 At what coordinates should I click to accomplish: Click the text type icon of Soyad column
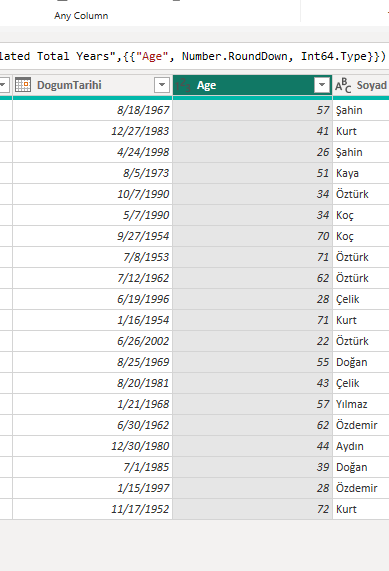[343, 85]
